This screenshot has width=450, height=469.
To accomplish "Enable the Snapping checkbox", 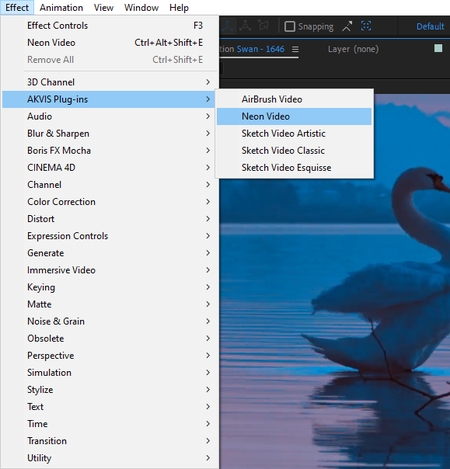I will pos(290,27).
